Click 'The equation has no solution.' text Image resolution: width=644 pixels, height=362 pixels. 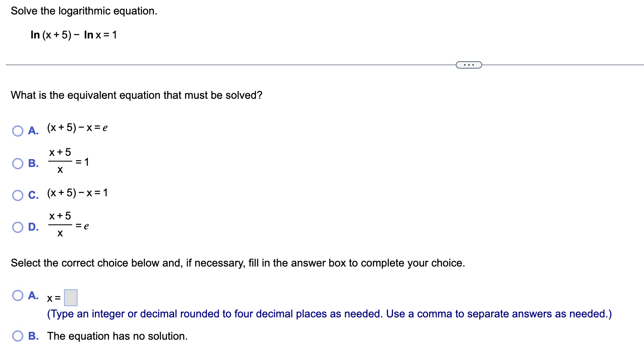[117, 336]
